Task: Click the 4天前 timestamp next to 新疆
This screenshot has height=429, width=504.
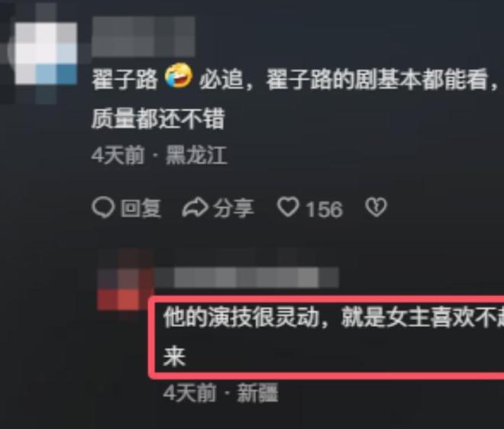Action: [189, 392]
